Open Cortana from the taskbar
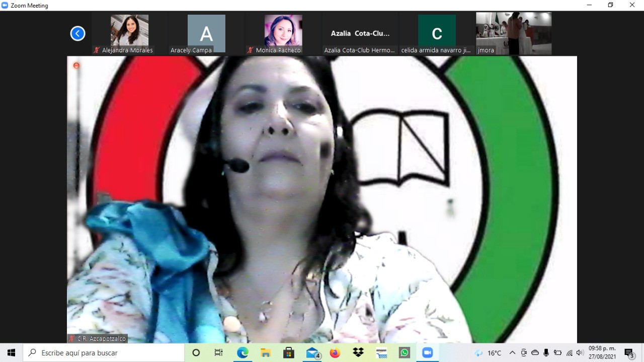The width and height of the screenshot is (644, 362). [196, 353]
